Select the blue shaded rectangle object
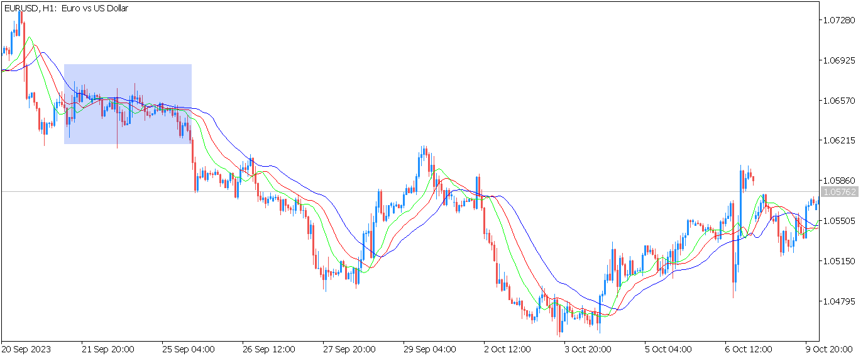Screen dimensions: 868x358 click(128, 104)
